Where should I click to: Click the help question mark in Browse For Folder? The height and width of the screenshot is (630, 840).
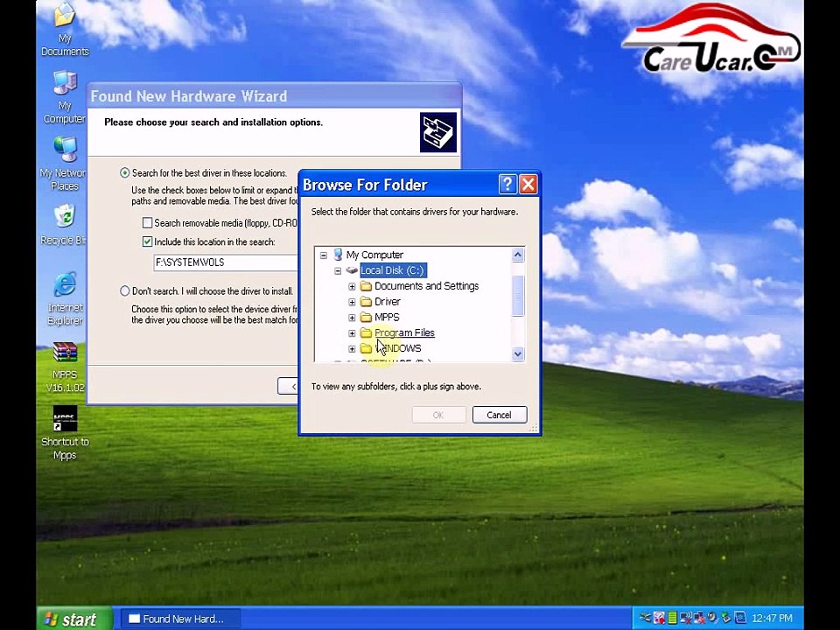click(507, 185)
